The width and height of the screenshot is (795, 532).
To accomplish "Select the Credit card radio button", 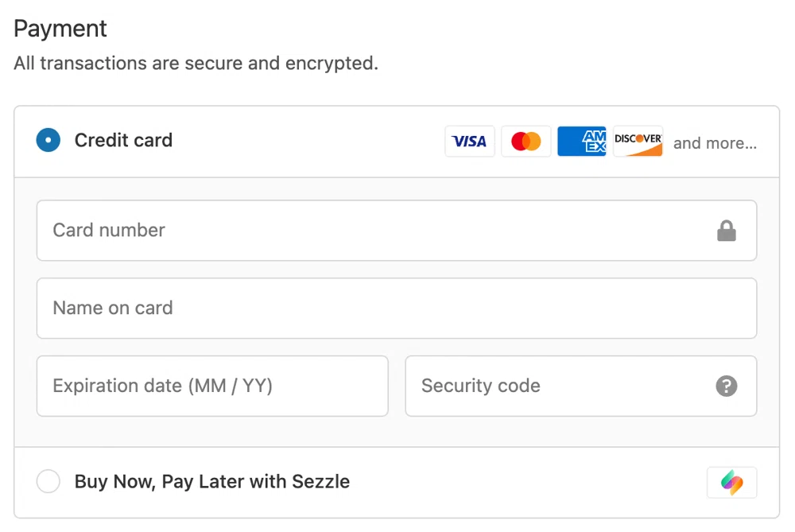I will tap(48, 141).
